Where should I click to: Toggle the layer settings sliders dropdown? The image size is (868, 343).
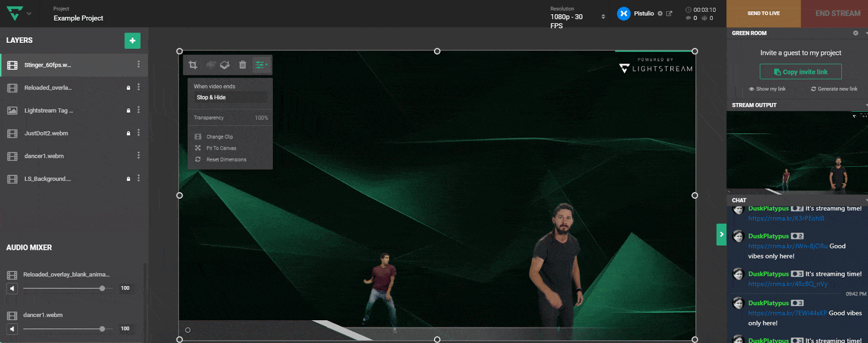click(261, 65)
